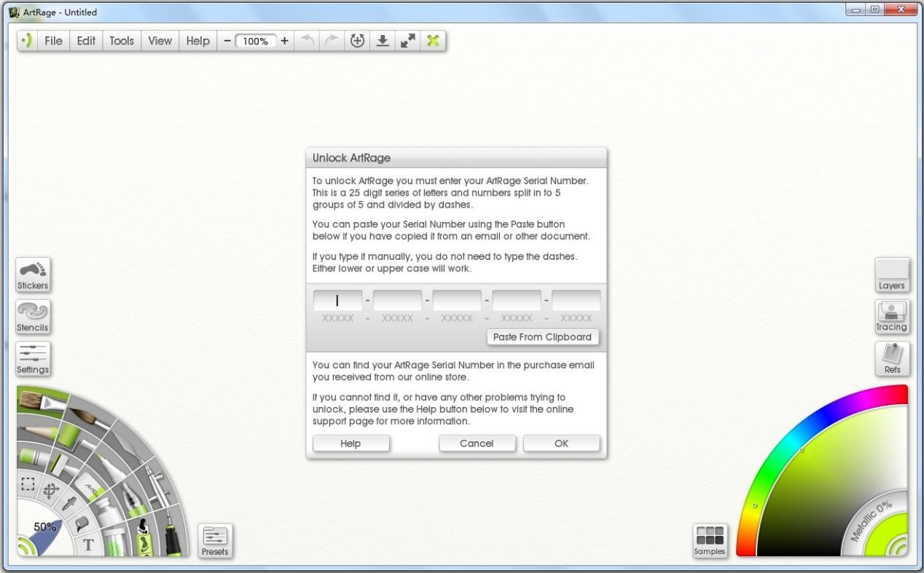Collapse the menu bar with green arrow
This screenshot has width=924, height=573.
27,41
